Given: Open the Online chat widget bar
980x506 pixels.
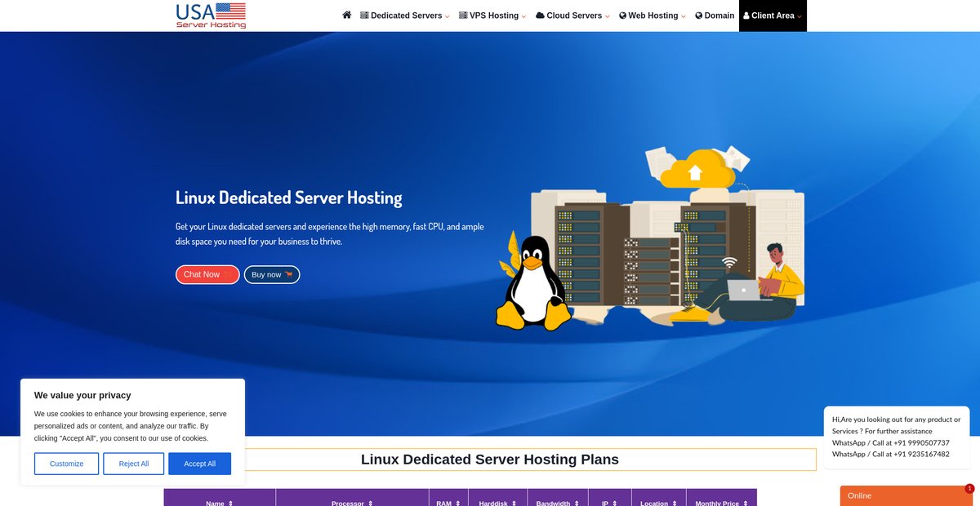Looking at the screenshot, I should coord(906,496).
